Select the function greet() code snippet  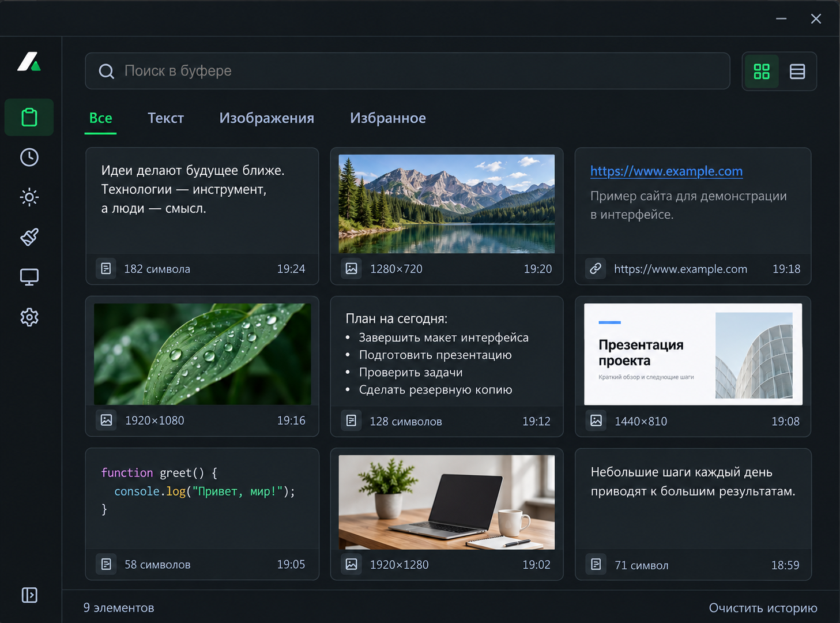click(198, 491)
